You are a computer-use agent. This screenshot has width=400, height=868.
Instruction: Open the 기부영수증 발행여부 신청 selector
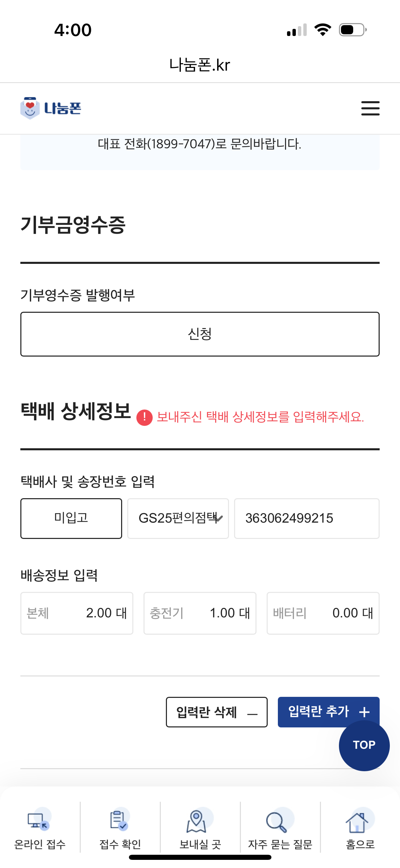click(200, 334)
